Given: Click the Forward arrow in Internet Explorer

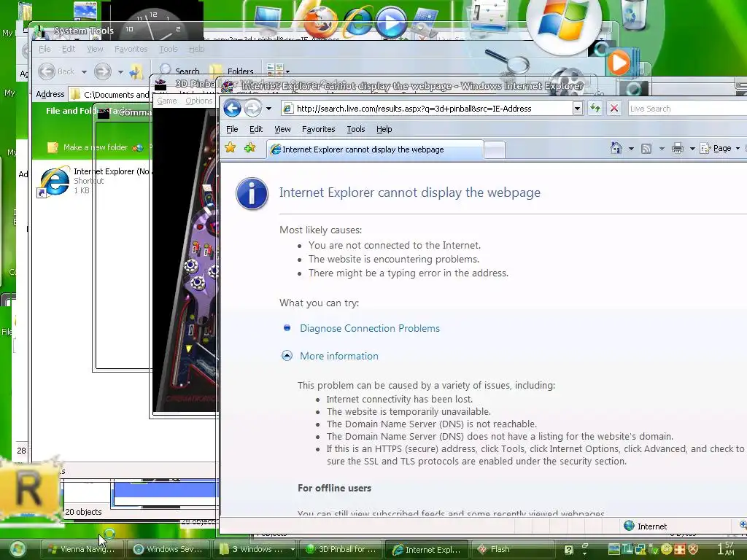Looking at the screenshot, I should point(252,109).
